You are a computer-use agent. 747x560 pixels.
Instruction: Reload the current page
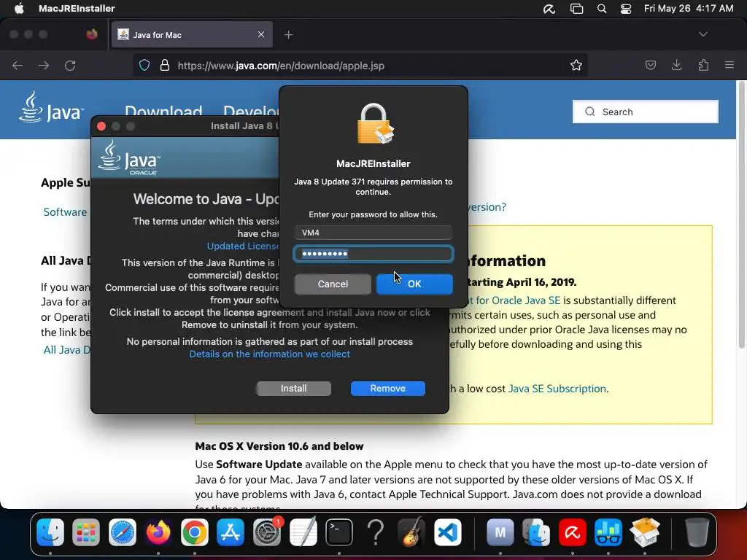click(70, 65)
